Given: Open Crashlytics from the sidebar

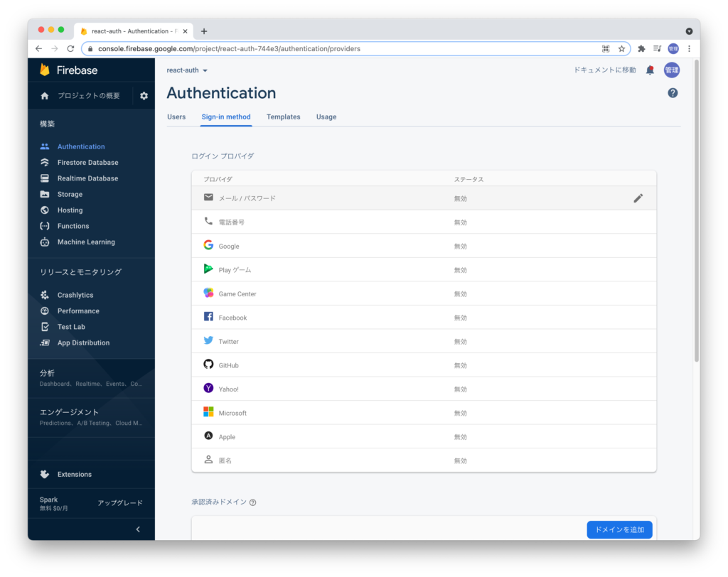Looking at the screenshot, I should [75, 295].
